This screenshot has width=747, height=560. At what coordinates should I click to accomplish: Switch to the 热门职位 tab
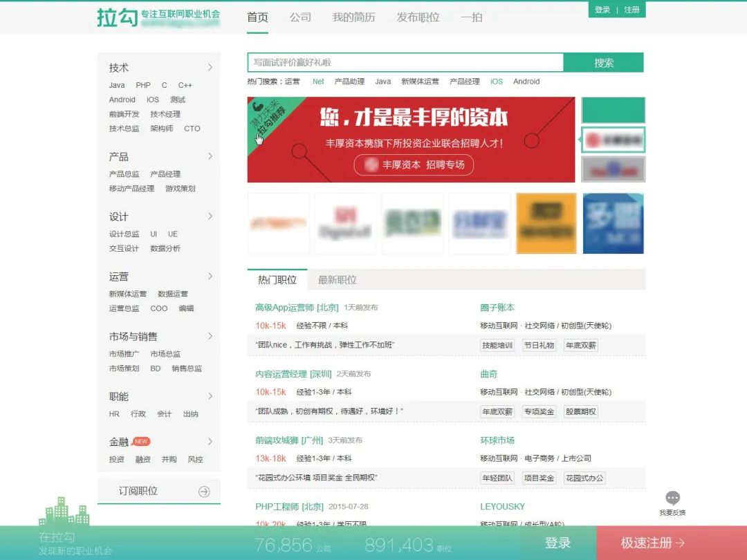[x=277, y=279]
